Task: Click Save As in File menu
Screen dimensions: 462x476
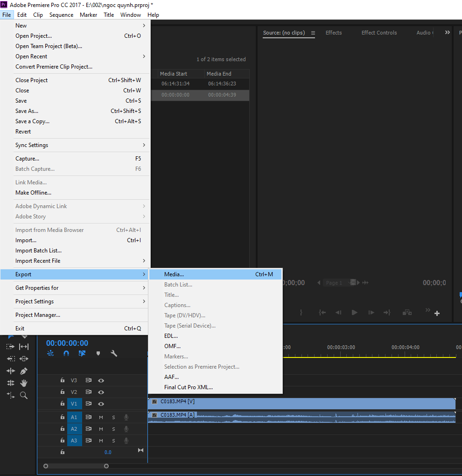Action: [74, 111]
